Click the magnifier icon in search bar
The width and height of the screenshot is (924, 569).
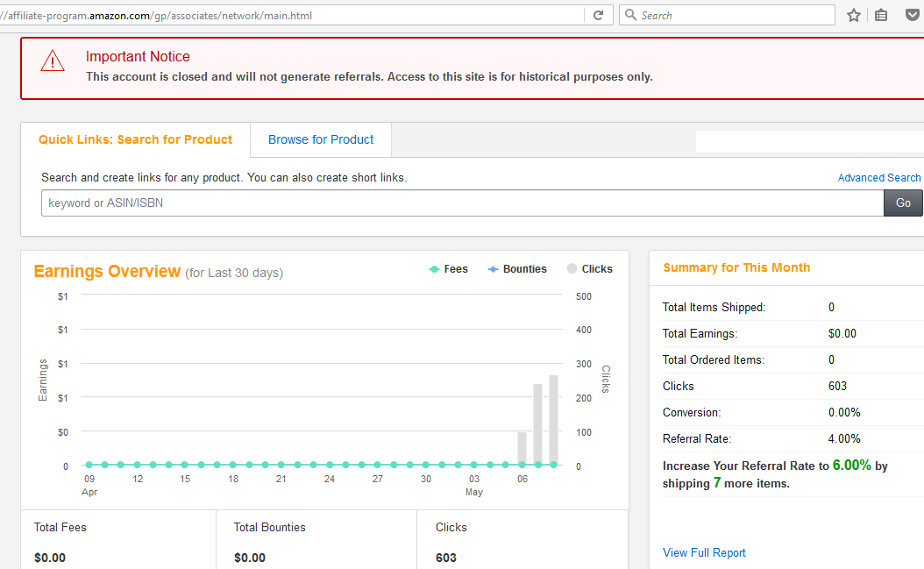(631, 15)
